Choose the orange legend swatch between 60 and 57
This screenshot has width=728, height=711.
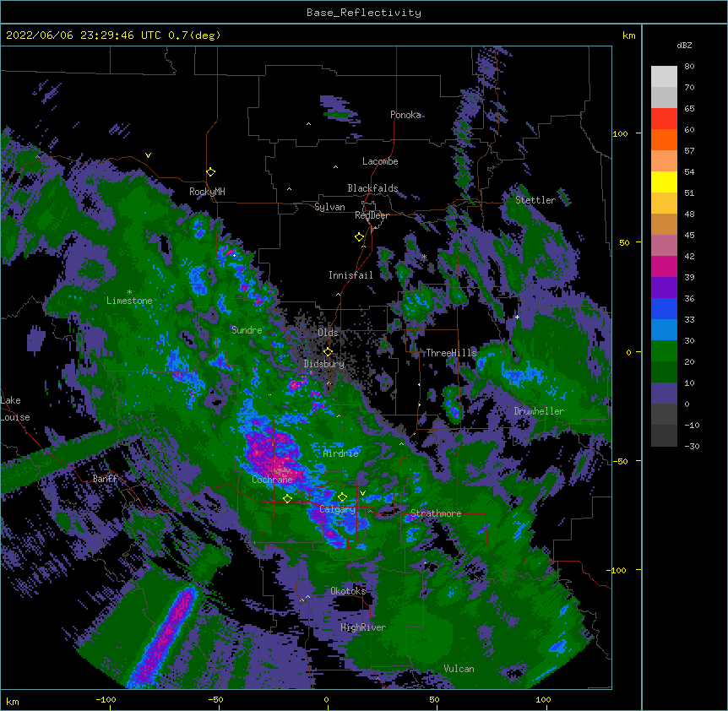664,139
